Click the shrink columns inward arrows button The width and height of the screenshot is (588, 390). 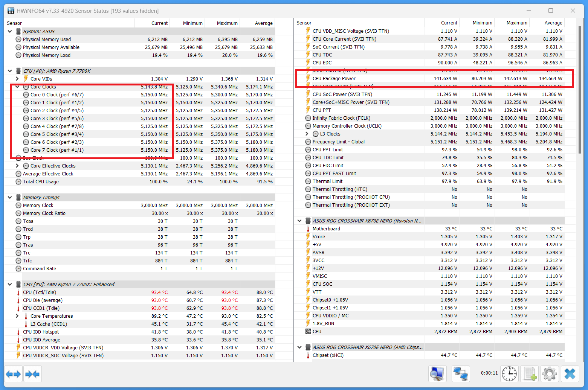pos(32,374)
